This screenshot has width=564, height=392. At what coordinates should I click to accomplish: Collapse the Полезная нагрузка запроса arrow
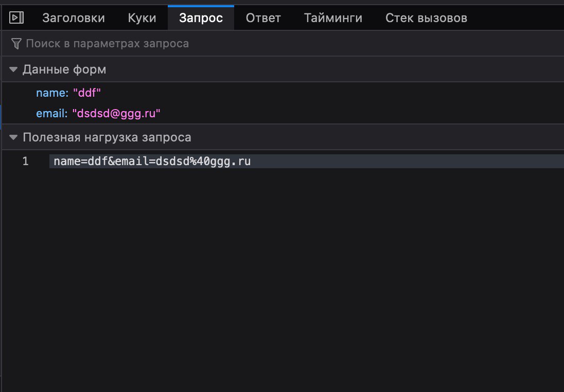13,137
